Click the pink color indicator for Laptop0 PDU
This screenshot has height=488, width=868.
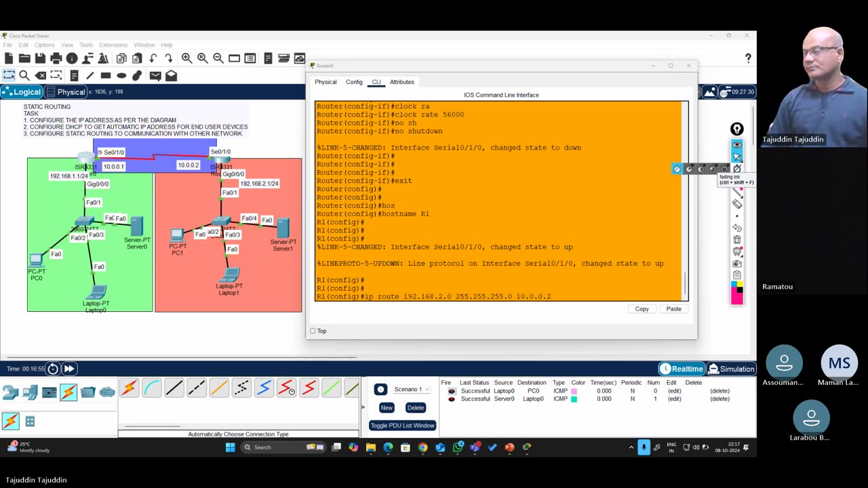click(574, 391)
